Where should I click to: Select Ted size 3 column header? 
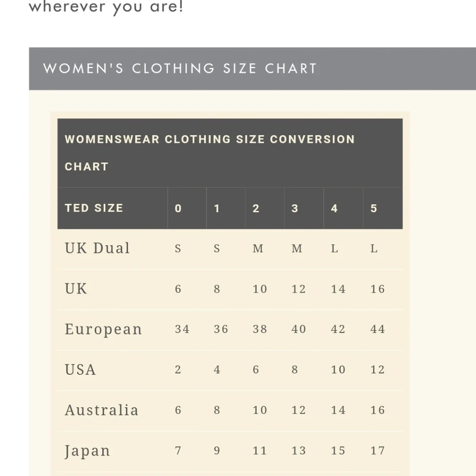(295, 208)
